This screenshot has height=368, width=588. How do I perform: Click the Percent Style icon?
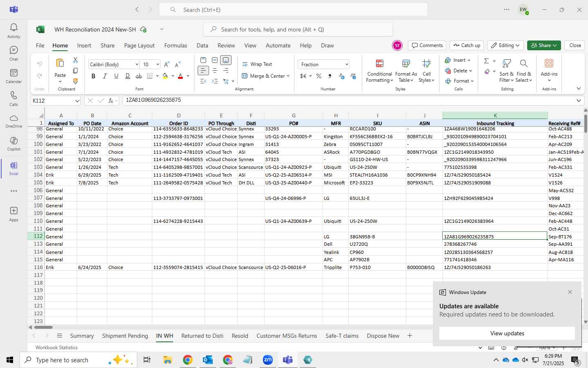[x=319, y=76]
